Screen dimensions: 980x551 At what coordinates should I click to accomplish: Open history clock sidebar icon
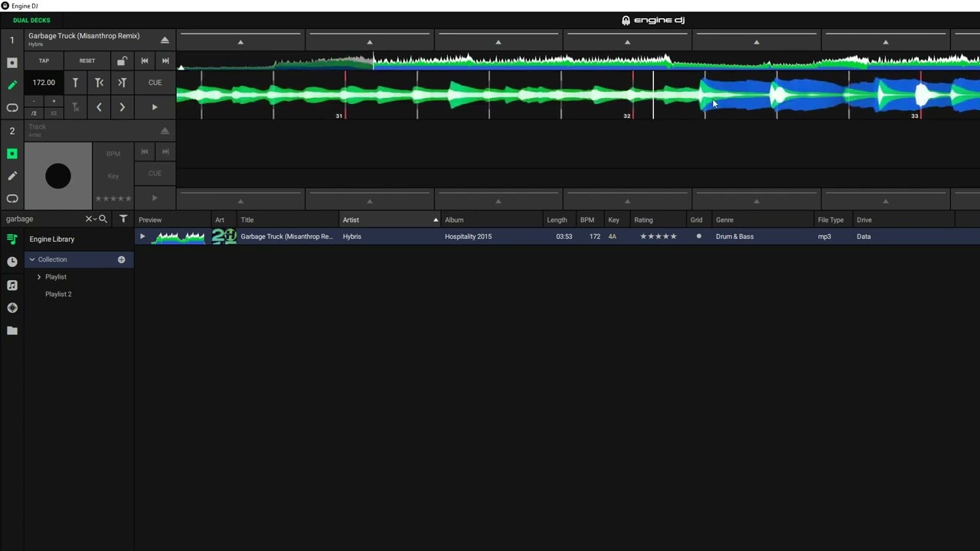pos(11,262)
